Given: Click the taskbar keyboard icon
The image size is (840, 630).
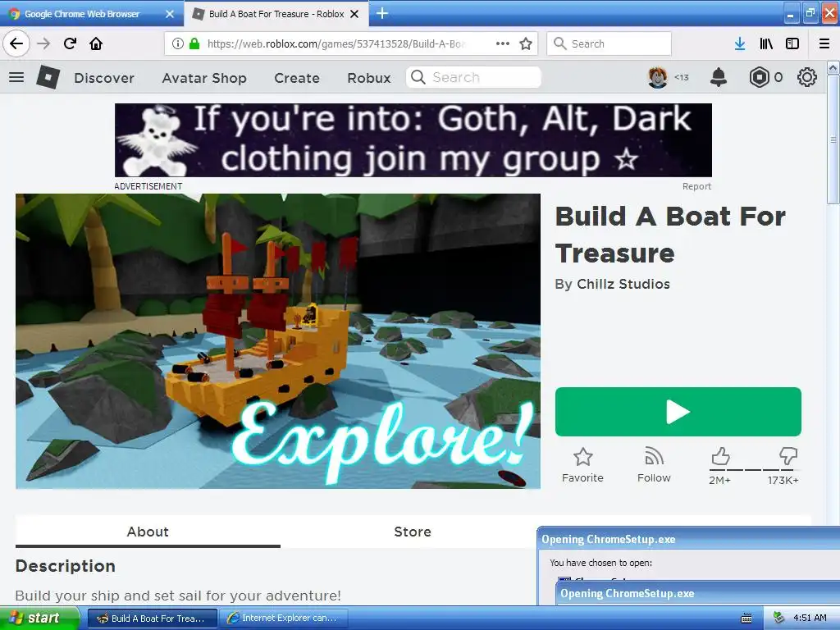Looking at the screenshot, I should click(746, 619).
